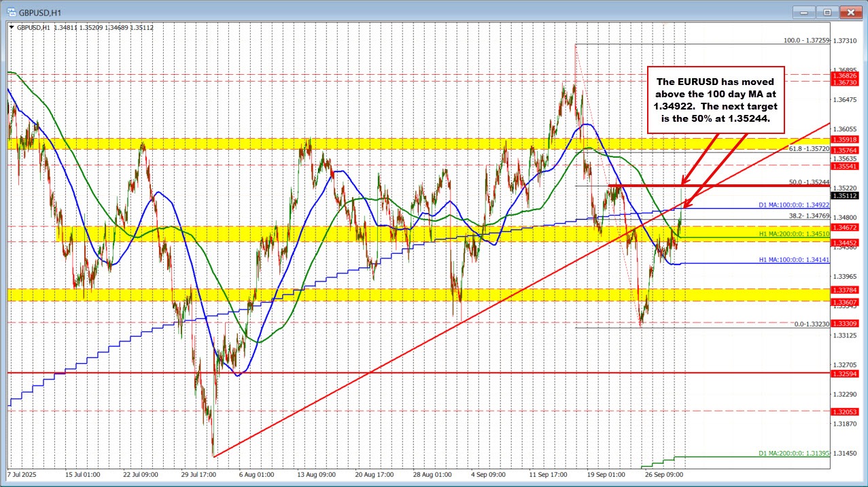The image size is (868, 487).
Task: Click the D1 MA:100 1.34922 indicator label
Action: 794,205
